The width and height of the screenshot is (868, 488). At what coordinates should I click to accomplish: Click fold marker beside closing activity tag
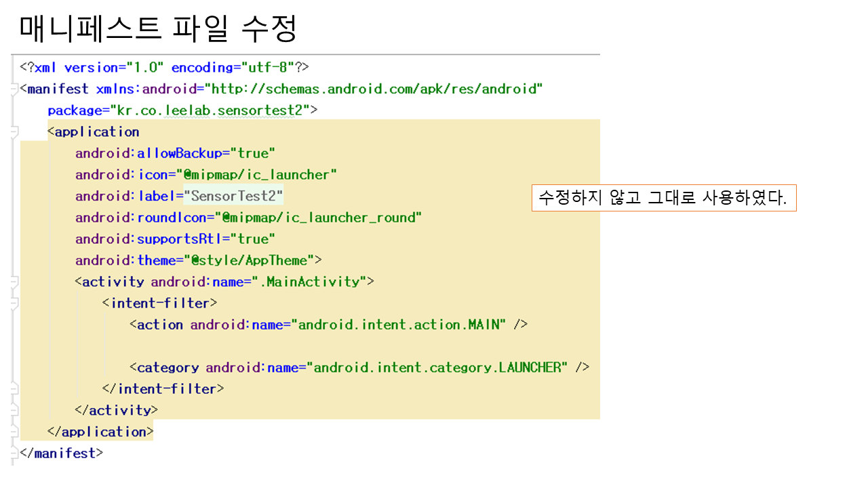coord(14,410)
